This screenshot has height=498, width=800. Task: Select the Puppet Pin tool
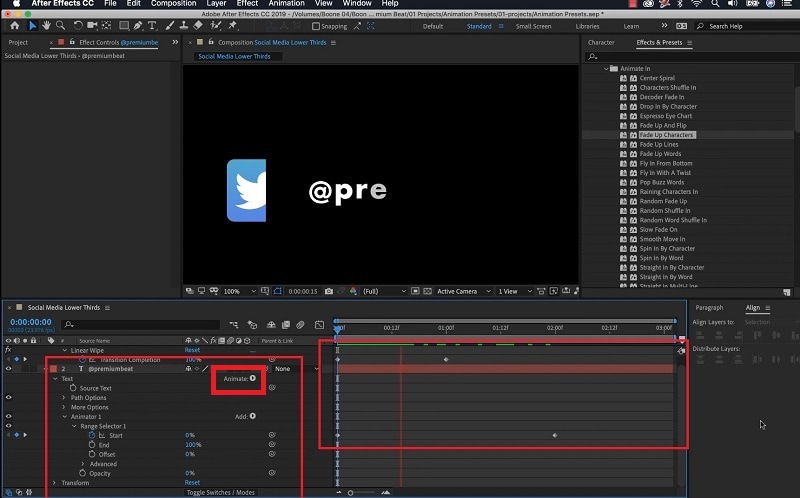[233, 26]
